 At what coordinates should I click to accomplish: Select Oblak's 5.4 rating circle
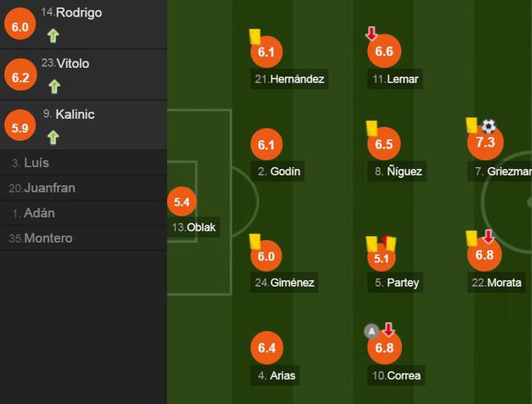click(182, 202)
